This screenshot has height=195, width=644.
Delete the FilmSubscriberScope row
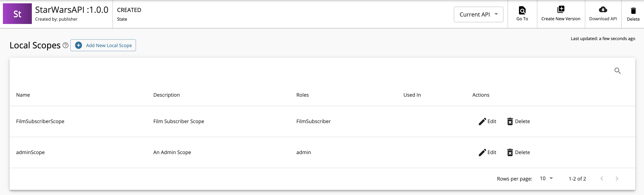tap(518, 121)
